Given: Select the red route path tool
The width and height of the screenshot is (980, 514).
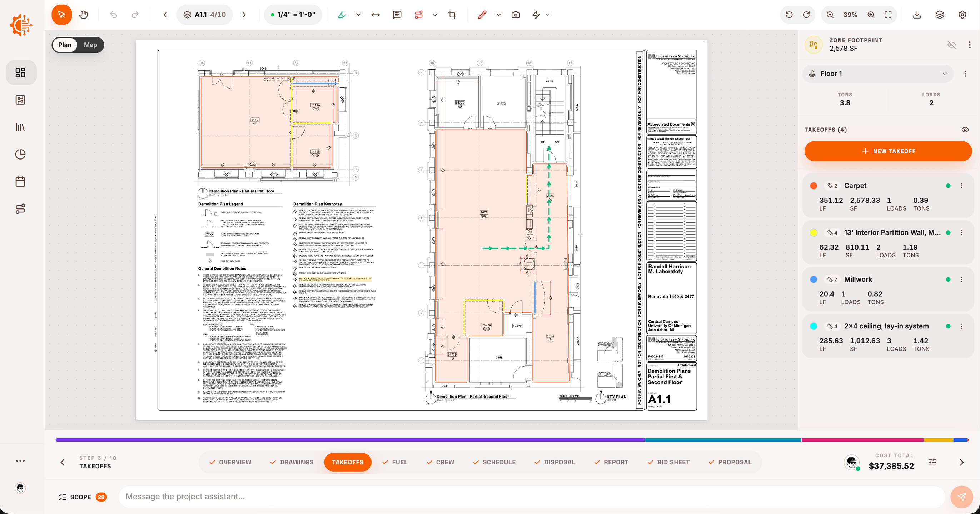Looking at the screenshot, I should pyautogui.click(x=418, y=15).
